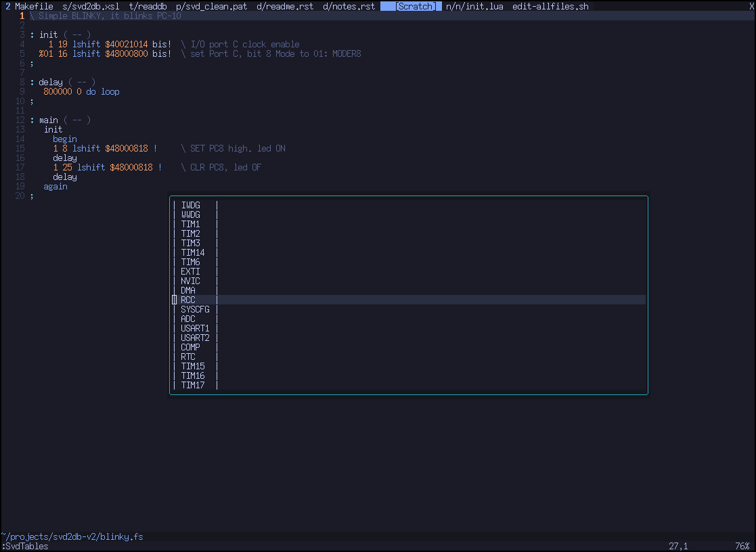
Task: Select RCC in the peripheral list
Action: click(x=188, y=300)
